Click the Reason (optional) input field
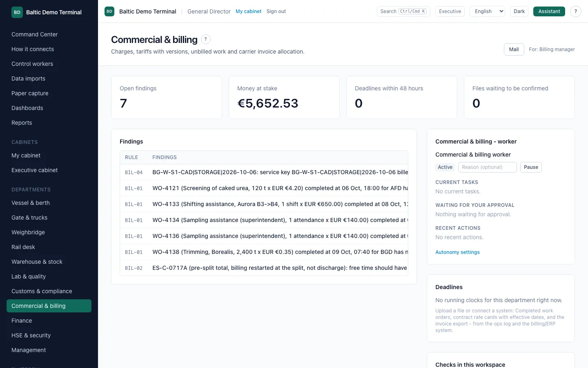 [488, 167]
